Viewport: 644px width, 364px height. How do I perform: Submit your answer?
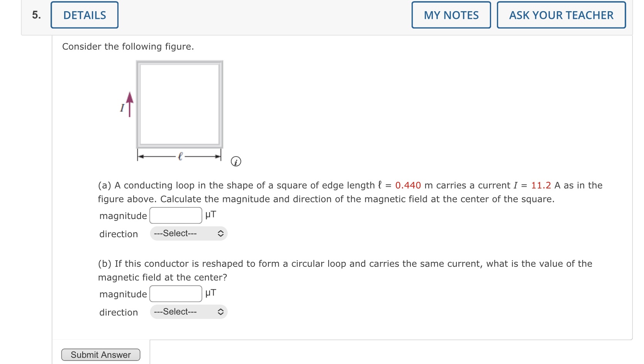click(100, 354)
